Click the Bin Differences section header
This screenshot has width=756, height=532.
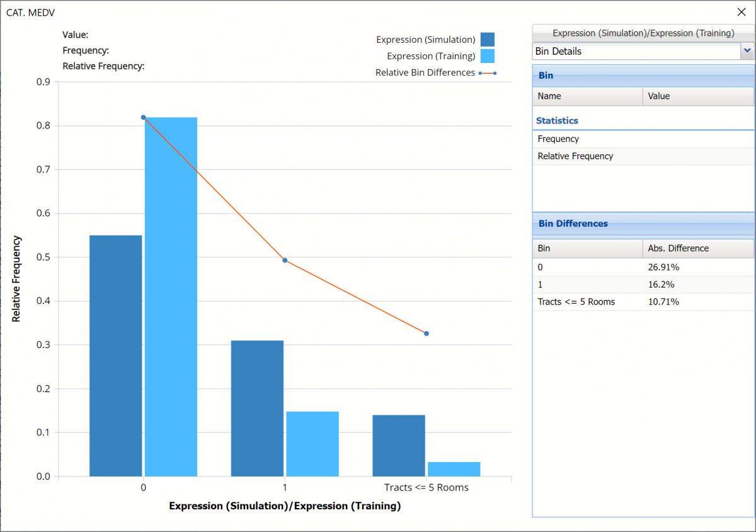pos(643,224)
